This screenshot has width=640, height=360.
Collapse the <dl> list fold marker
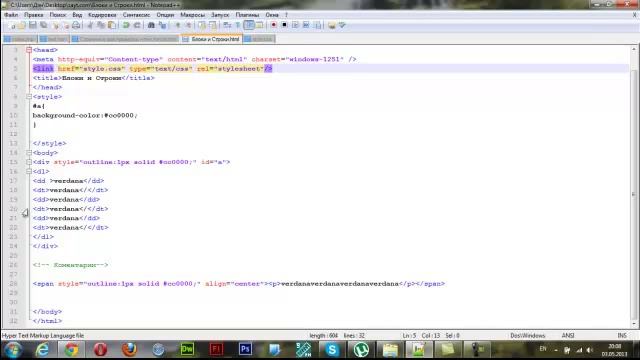[x=29, y=171]
